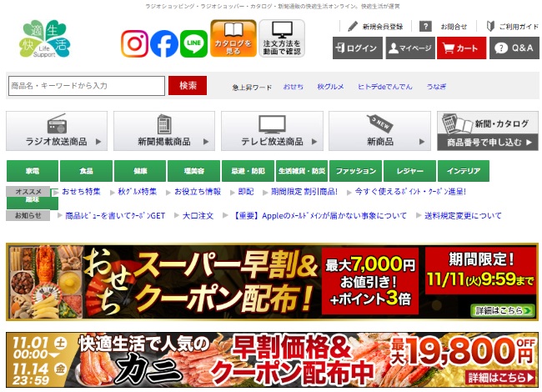Click 詳細はこちら on the おせち banner

point(502,310)
